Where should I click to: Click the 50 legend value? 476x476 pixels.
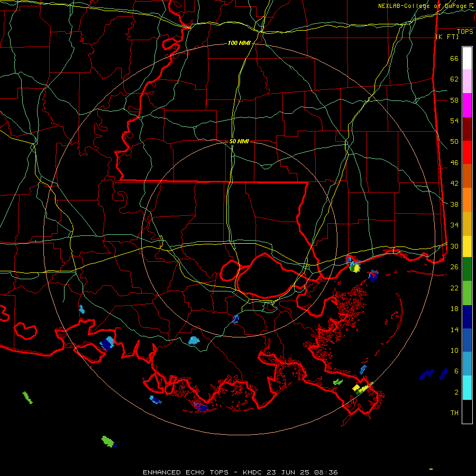pos(454,141)
